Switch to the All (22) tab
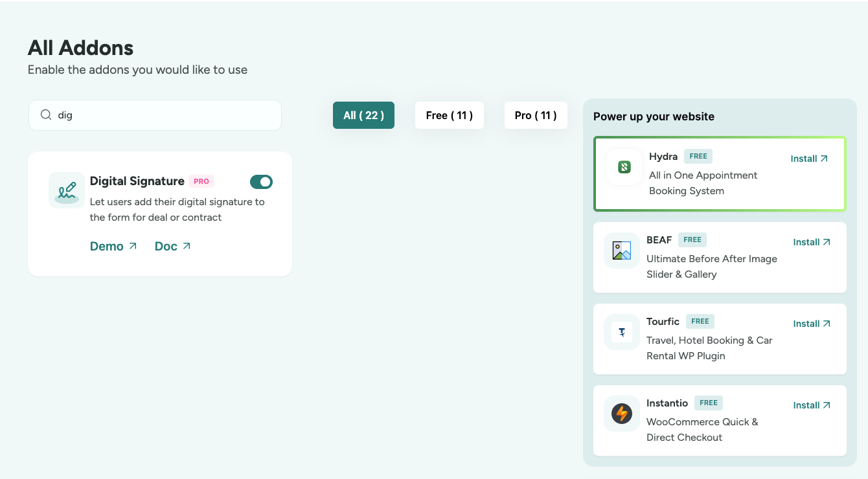868x479 pixels. (x=363, y=115)
